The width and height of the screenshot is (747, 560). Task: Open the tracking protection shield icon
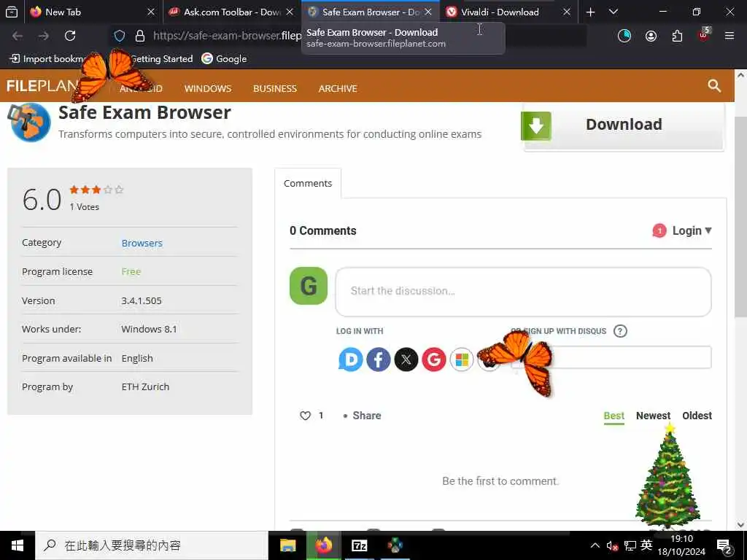tap(120, 36)
